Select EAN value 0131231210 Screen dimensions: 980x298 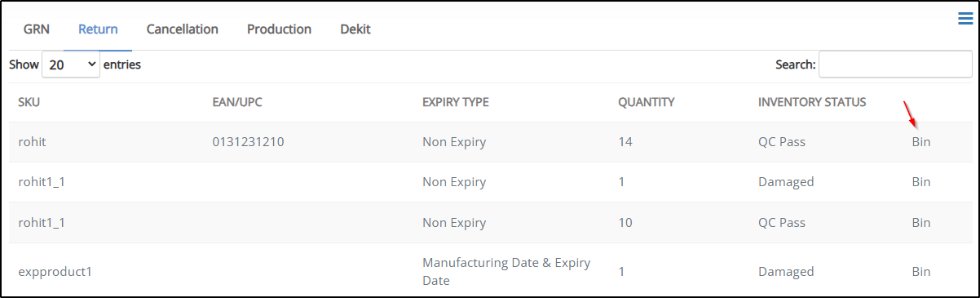(x=248, y=142)
